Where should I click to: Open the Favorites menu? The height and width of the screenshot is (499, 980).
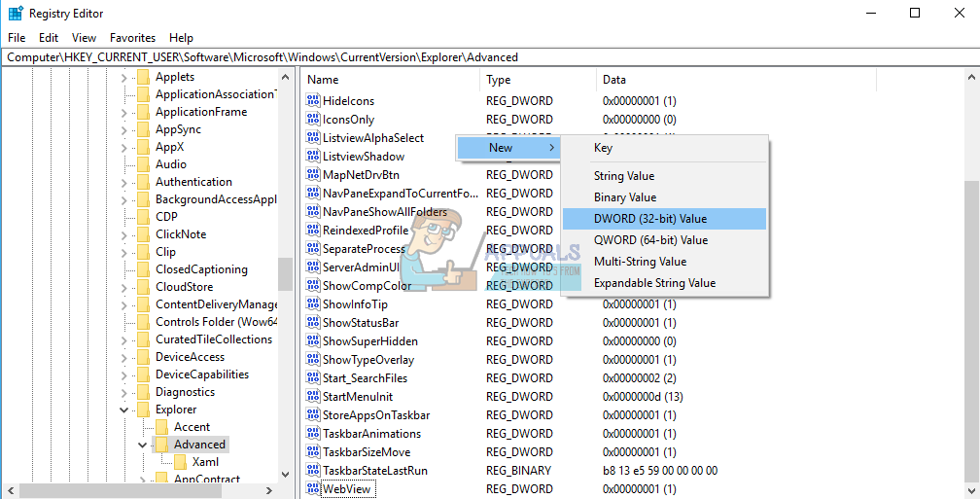(132, 38)
